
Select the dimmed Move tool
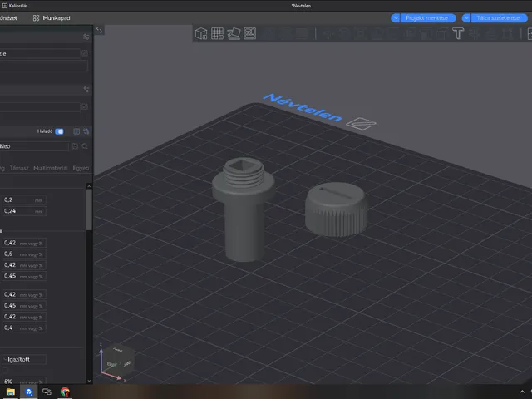coord(328,33)
